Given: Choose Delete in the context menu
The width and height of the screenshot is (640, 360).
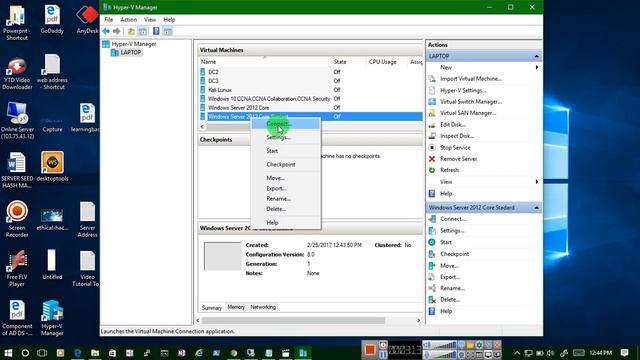Looking at the screenshot, I should [x=286, y=209].
